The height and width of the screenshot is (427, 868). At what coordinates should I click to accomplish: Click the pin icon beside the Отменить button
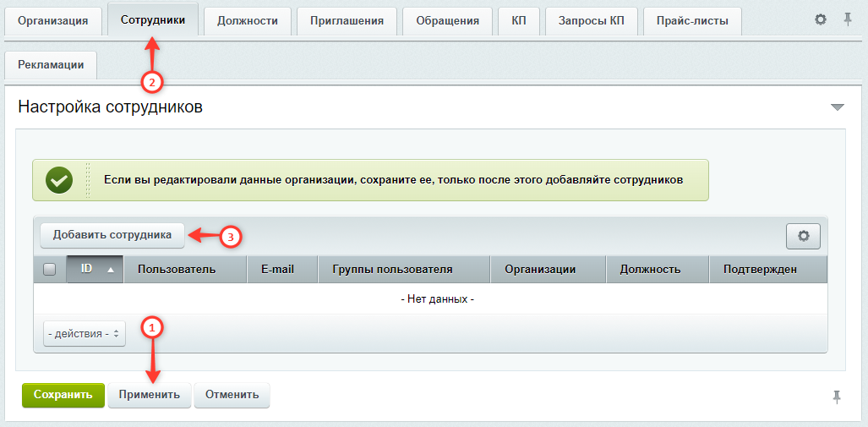pos(837,396)
